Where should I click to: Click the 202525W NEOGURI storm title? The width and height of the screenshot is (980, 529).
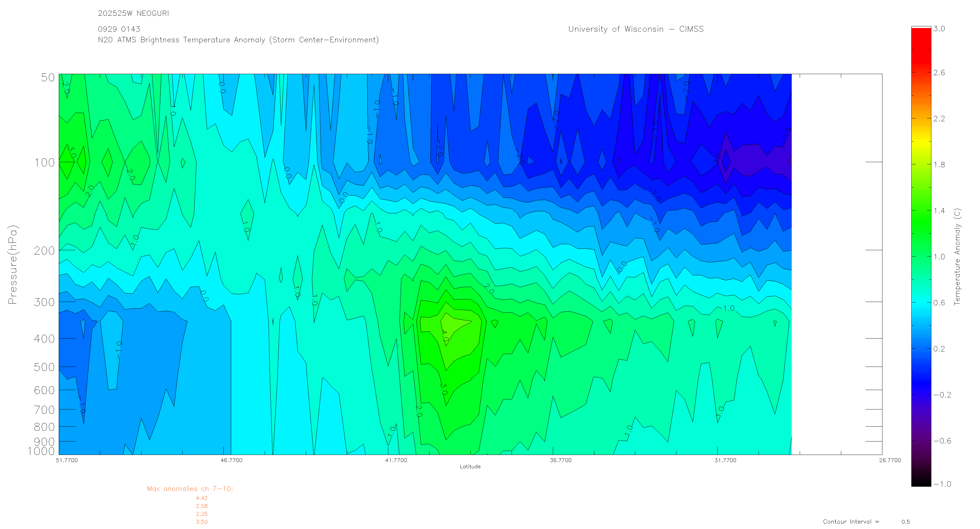(x=133, y=13)
